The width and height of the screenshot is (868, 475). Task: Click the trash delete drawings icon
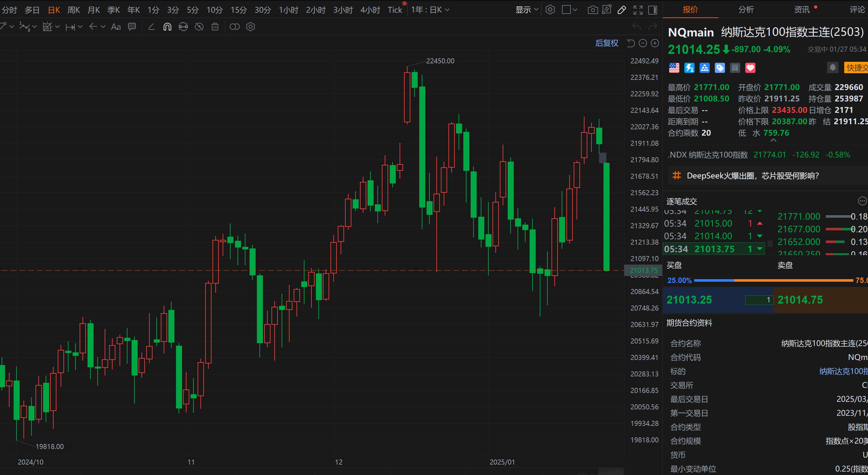[215, 27]
